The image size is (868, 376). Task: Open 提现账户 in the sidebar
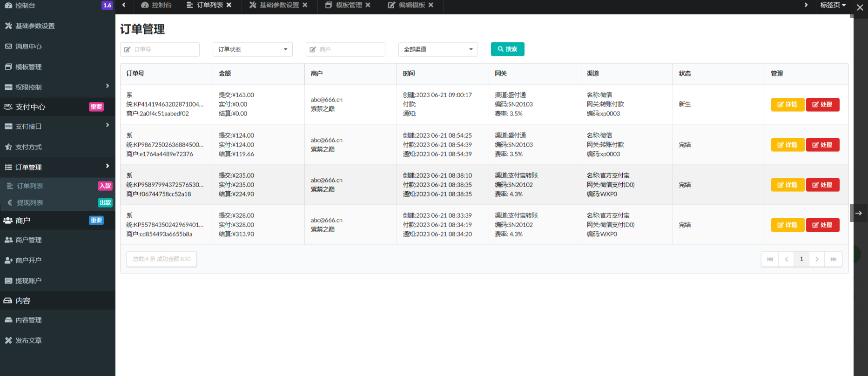[x=58, y=281]
